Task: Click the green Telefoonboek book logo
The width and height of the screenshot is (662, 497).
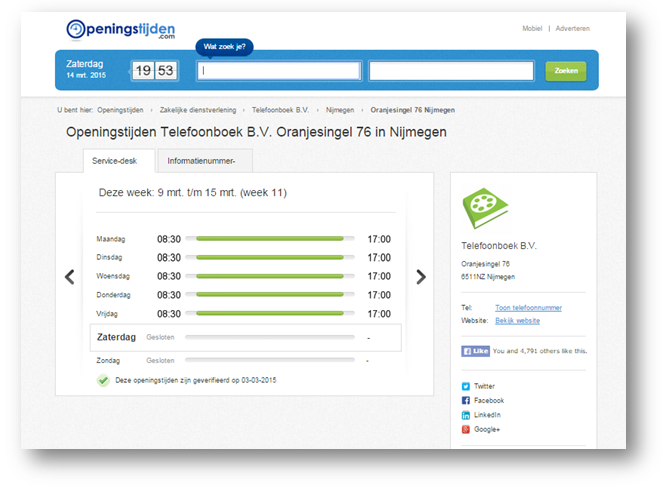Action: point(485,208)
